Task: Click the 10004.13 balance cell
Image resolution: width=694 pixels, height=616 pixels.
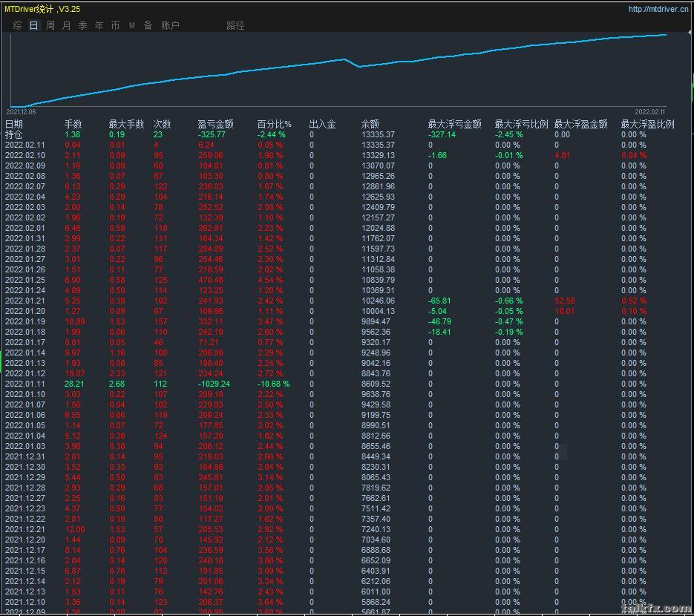Action: pos(379,311)
